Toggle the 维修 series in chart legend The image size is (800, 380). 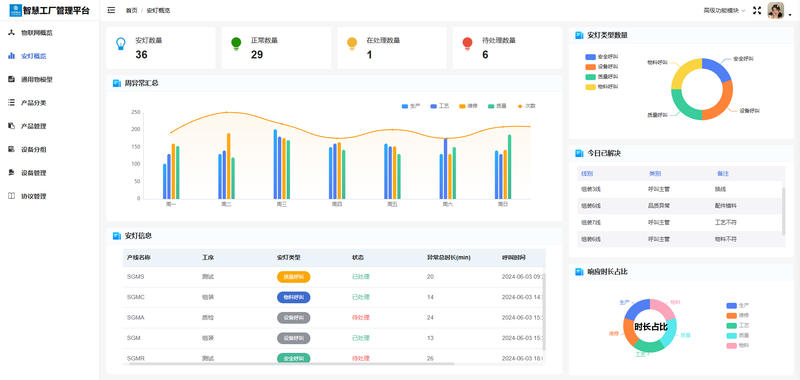coord(468,106)
